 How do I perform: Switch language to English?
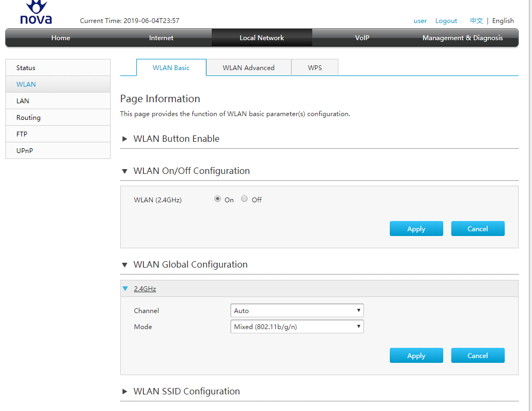coord(503,21)
